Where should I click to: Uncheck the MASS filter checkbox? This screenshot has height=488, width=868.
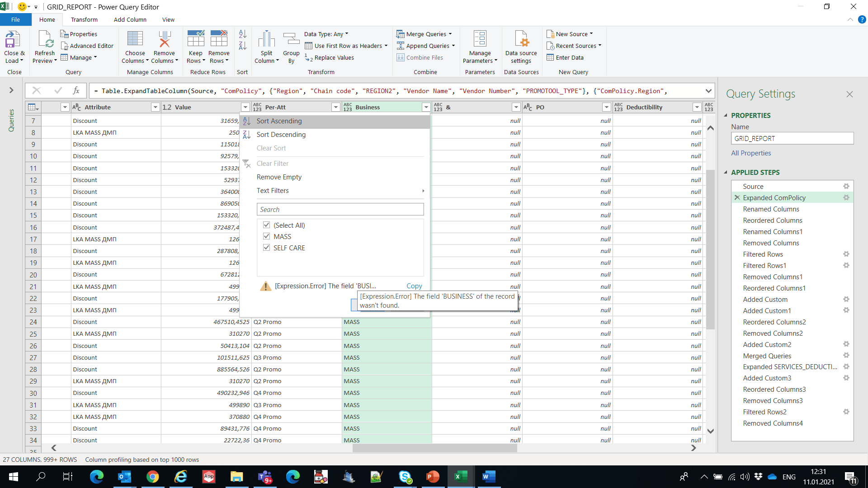click(267, 236)
